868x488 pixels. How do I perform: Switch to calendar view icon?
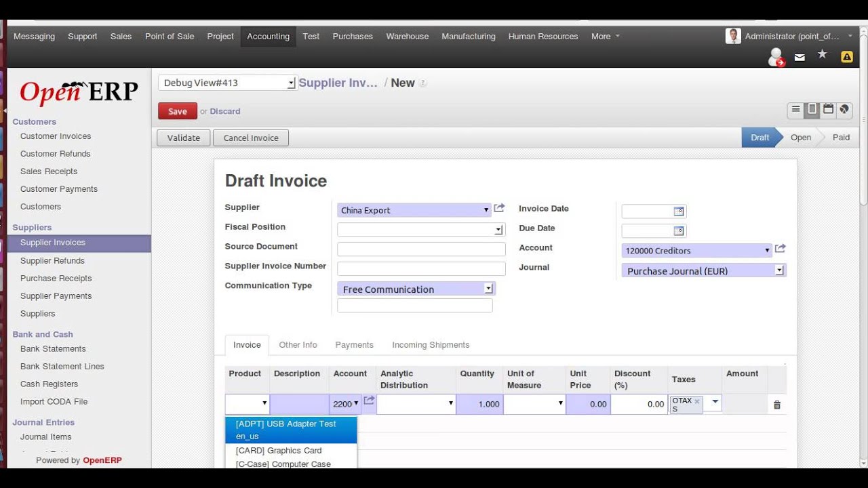tap(828, 109)
